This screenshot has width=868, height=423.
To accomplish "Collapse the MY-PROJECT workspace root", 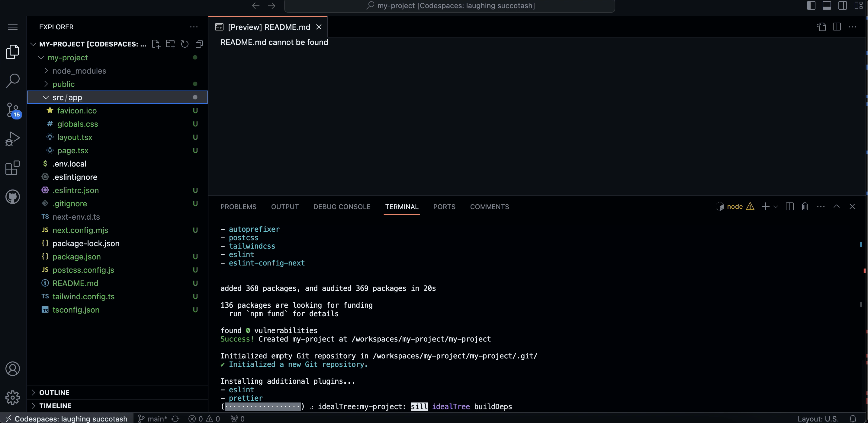I will tap(33, 44).
